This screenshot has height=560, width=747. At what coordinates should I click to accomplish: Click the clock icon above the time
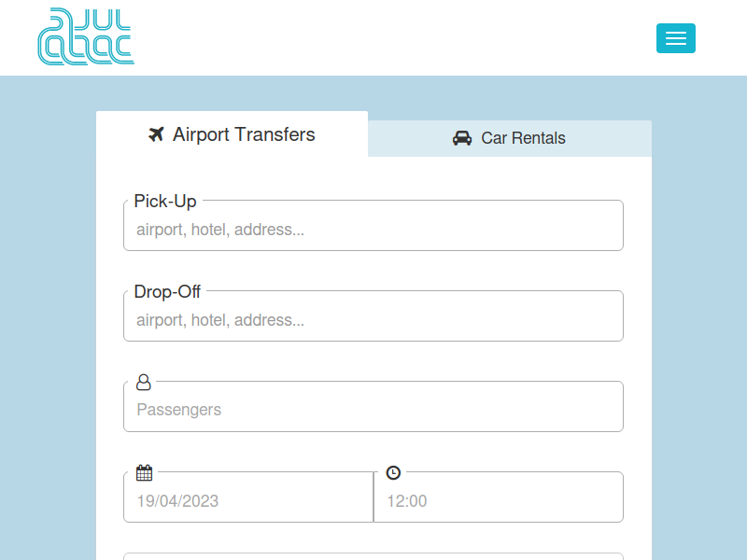pyautogui.click(x=393, y=472)
